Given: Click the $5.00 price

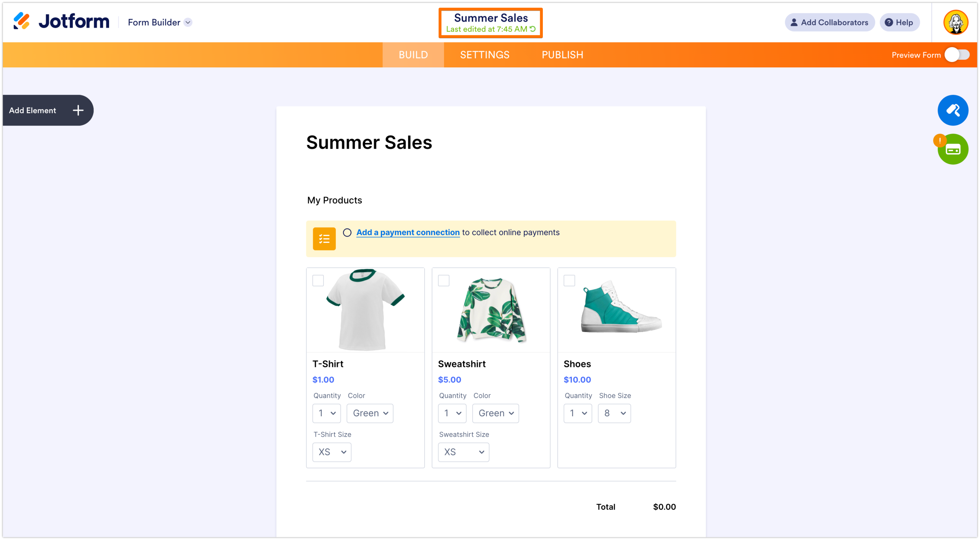Looking at the screenshot, I should pyautogui.click(x=449, y=380).
